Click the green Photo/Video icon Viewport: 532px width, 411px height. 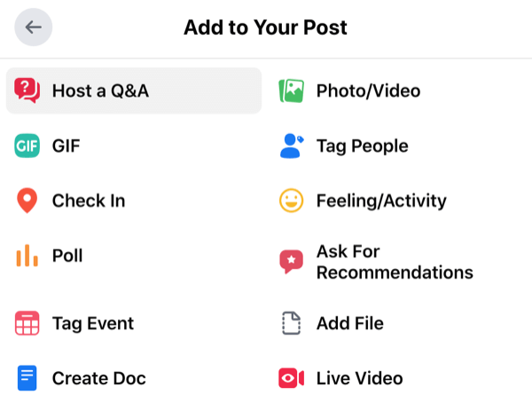tap(291, 91)
